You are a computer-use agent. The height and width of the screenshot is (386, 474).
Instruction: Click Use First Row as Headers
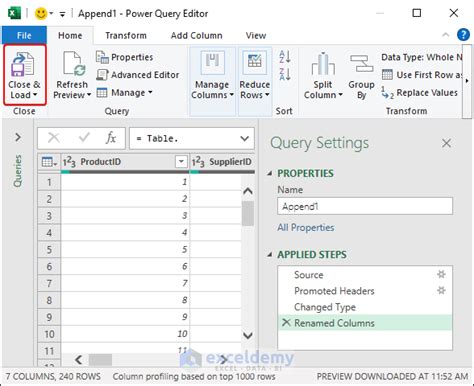[422, 75]
